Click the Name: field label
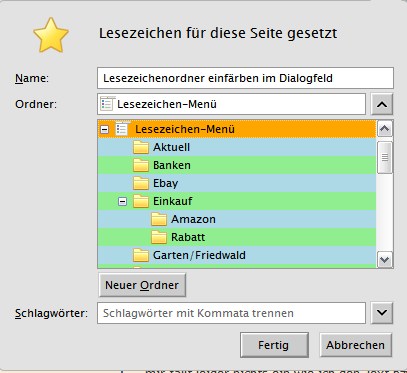Image resolution: width=407 pixels, height=373 pixels. coord(32,78)
